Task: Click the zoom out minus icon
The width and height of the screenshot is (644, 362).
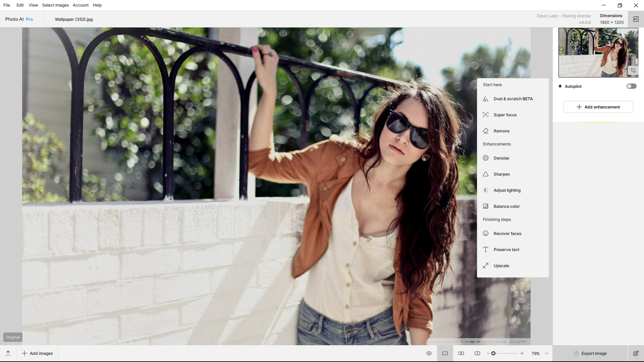Action: [x=488, y=353]
